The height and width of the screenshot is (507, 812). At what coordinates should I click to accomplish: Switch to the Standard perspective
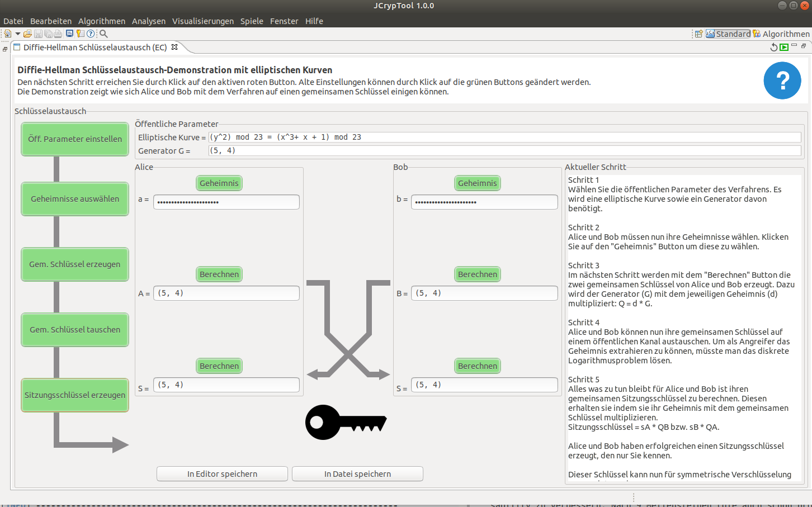(728, 34)
